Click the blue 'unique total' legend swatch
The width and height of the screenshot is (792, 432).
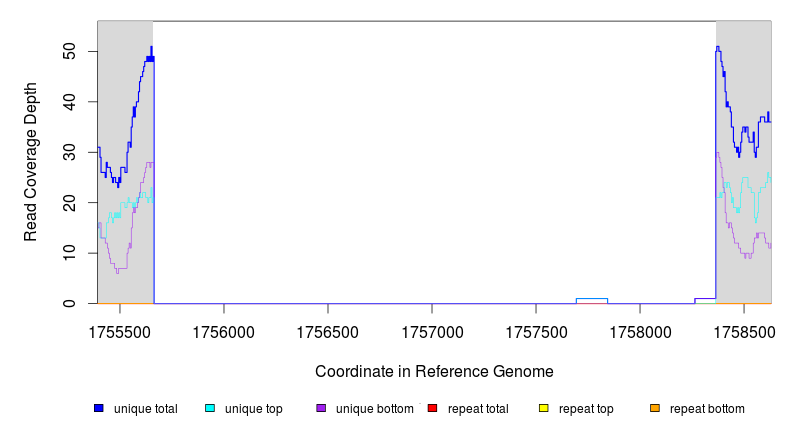99,408
